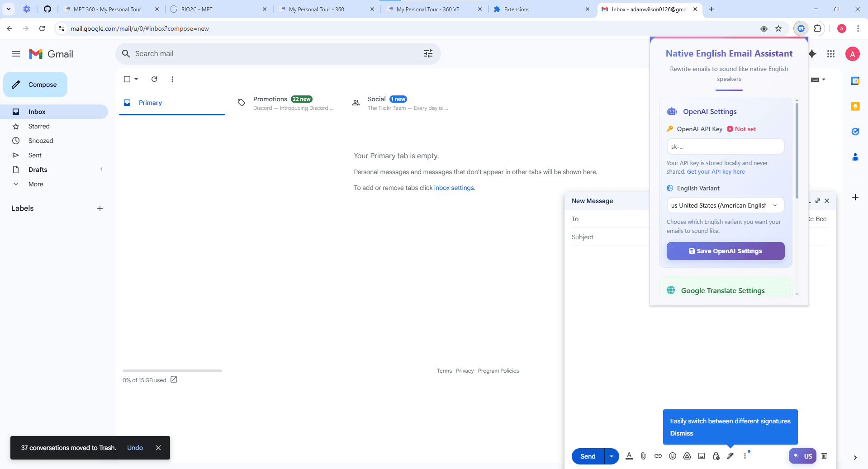Insert link in the compose toolbar
The width and height of the screenshot is (868, 469).
(x=658, y=456)
